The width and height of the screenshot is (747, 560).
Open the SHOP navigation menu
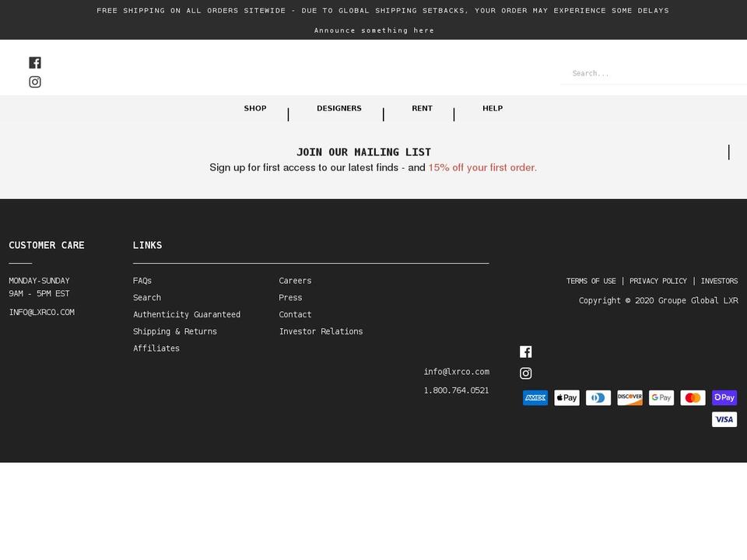[254, 108]
